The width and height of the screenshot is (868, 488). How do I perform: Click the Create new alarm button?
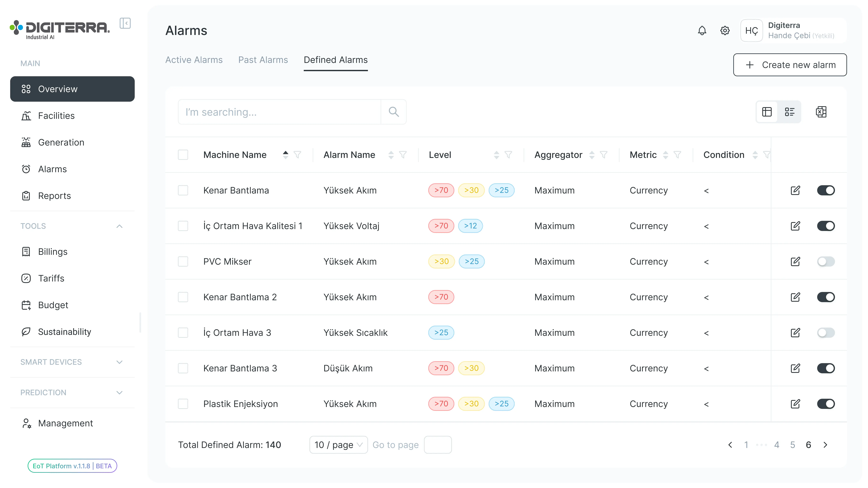pyautogui.click(x=790, y=65)
